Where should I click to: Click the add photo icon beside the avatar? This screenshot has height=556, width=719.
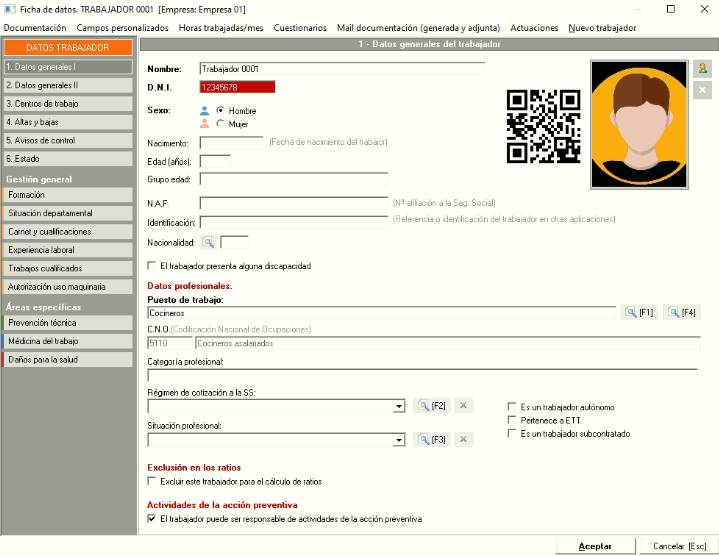pos(702,69)
